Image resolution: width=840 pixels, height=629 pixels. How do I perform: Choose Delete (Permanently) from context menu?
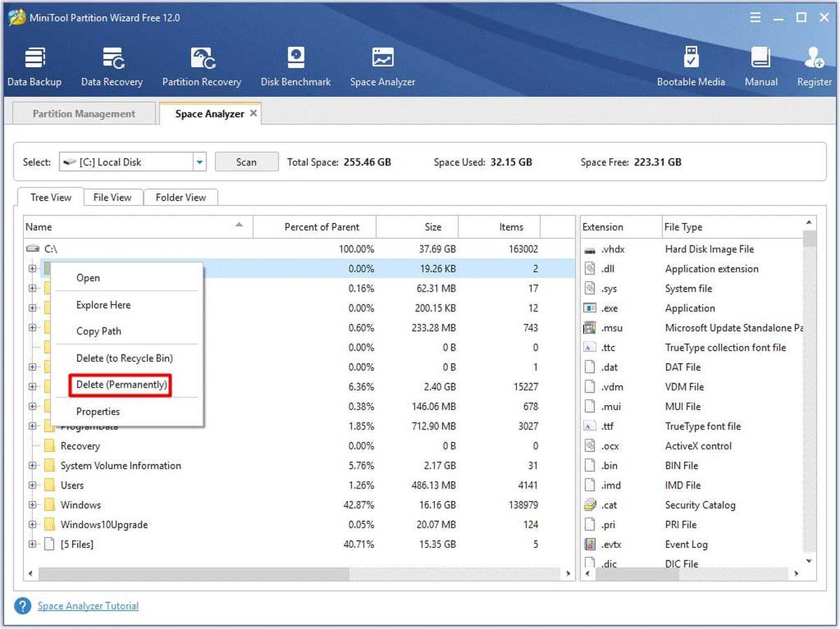121,385
